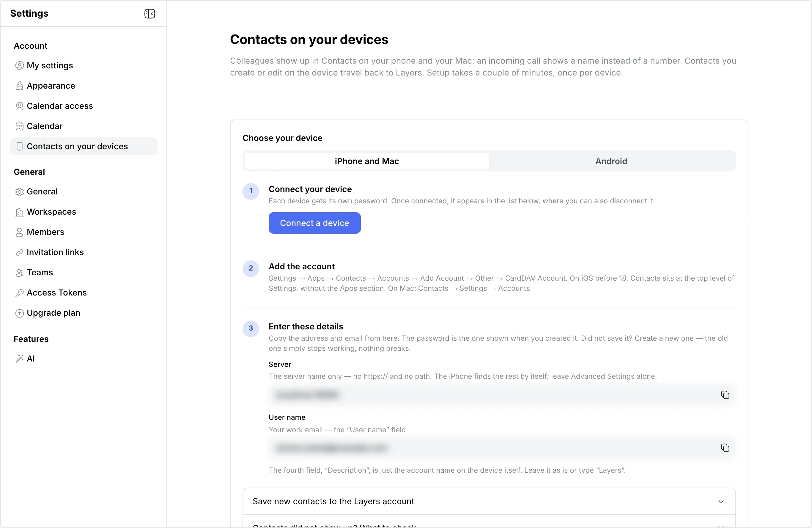Click the Access Tokens key icon
Viewport: 812px width, 528px height.
pyautogui.click(x=19, y=293)
